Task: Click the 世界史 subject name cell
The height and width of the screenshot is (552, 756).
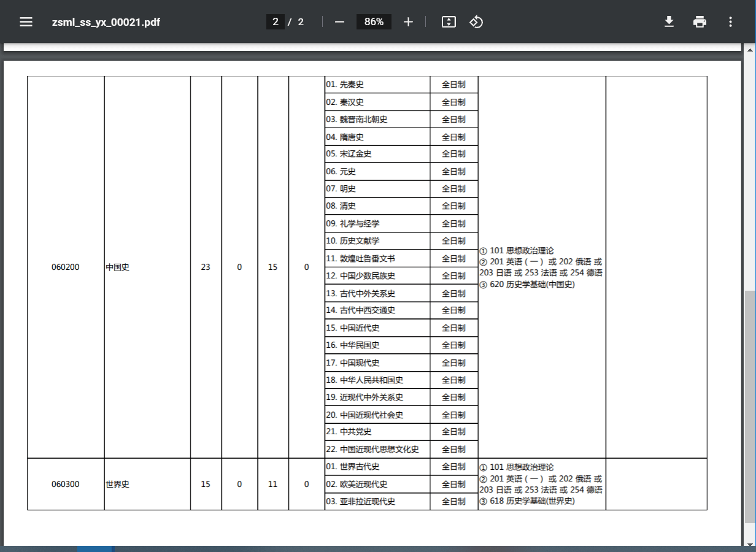Action: [x=117, y=484]
